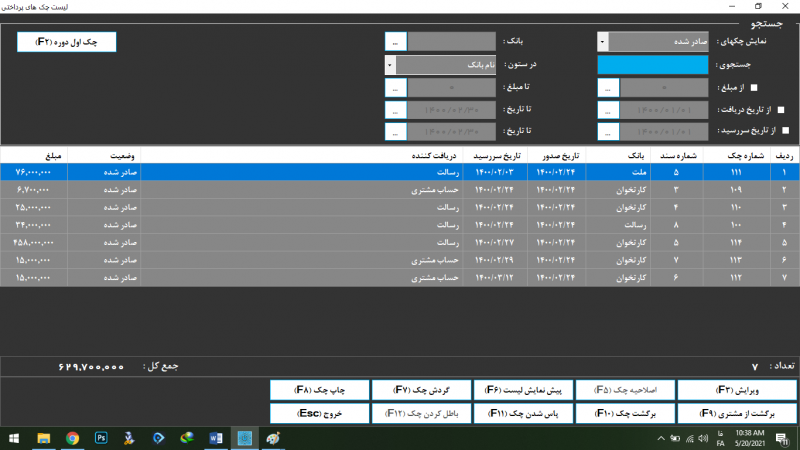Click the پیش نمایش لیست (F6) button
800x450 pixels.
click(523, 390)
